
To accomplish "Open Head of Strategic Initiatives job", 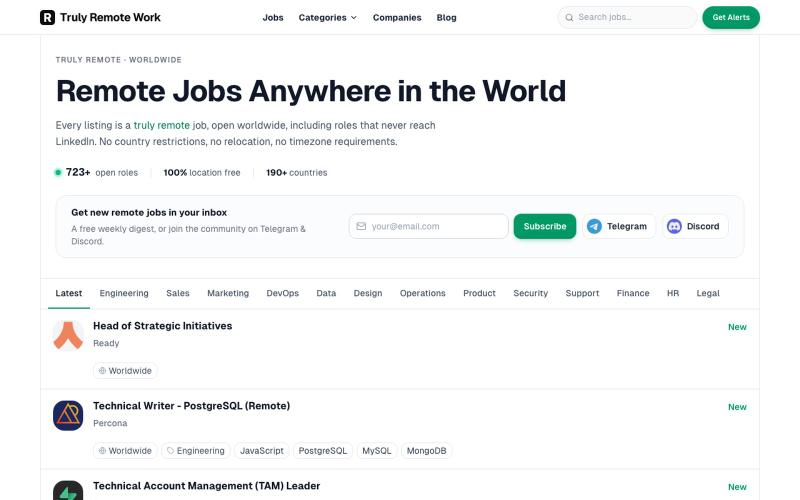I will click(162, 326).
